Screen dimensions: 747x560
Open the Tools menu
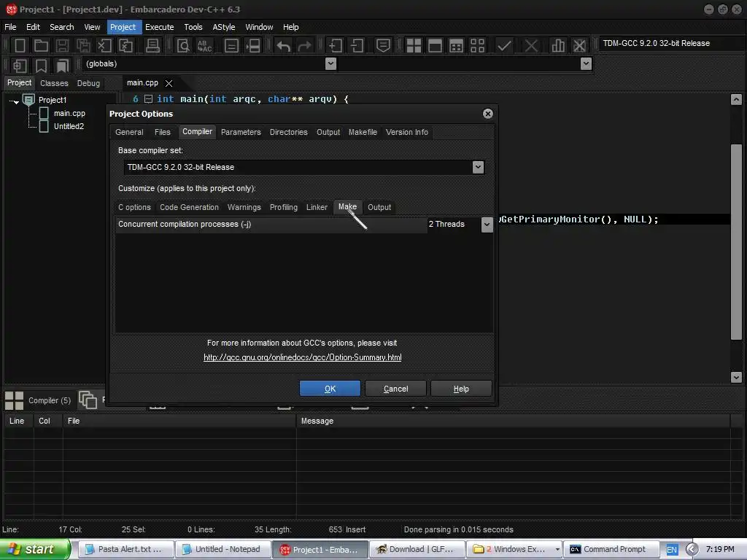[x=193, y=27]
